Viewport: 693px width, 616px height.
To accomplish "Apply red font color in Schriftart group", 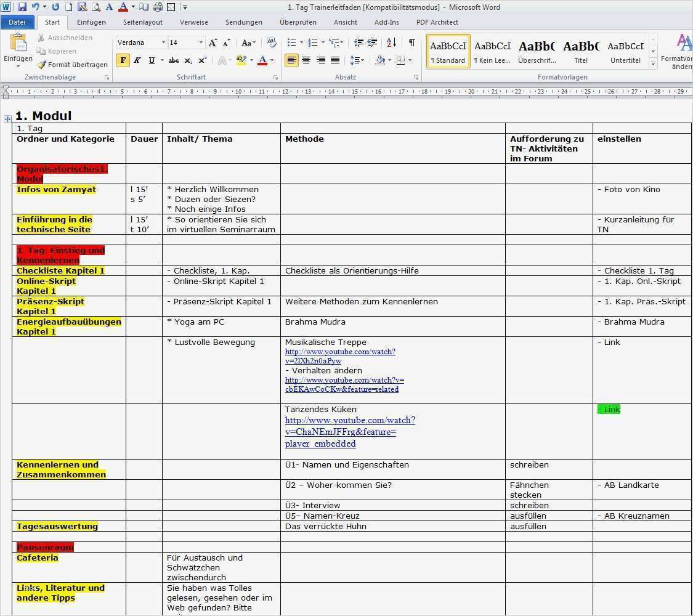I will coord(262,60).
